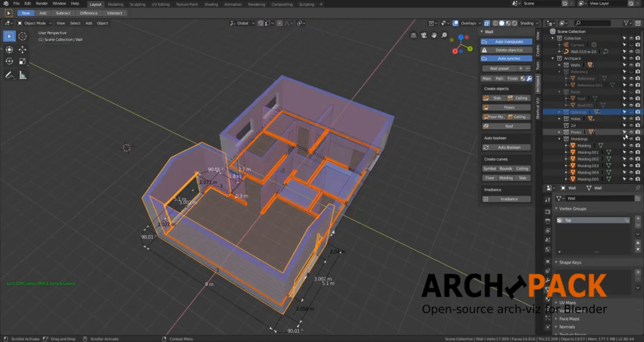Select the Annotate tool
Viewport: 644px width, 342px height.
(9, 74)
